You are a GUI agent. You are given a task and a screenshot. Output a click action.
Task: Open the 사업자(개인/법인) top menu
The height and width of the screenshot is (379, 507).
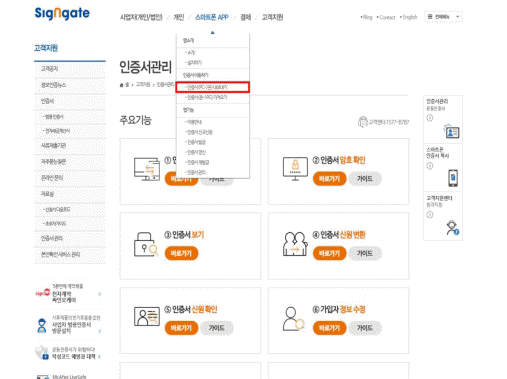click(141, 17)
